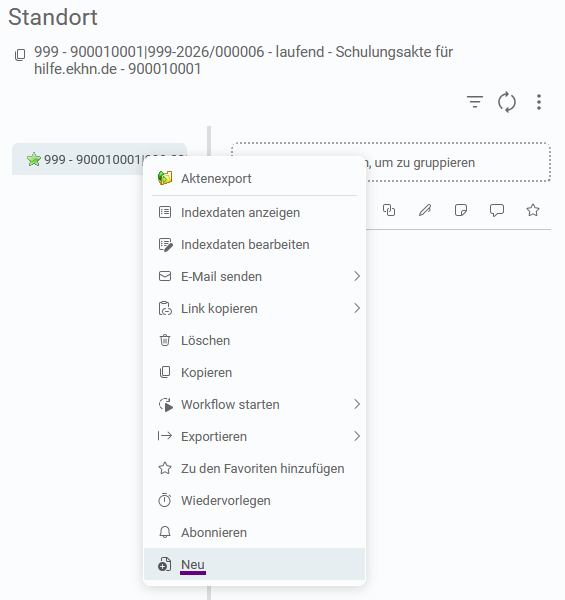Choose Wiedervorlegen menu entry

(254, 501)
